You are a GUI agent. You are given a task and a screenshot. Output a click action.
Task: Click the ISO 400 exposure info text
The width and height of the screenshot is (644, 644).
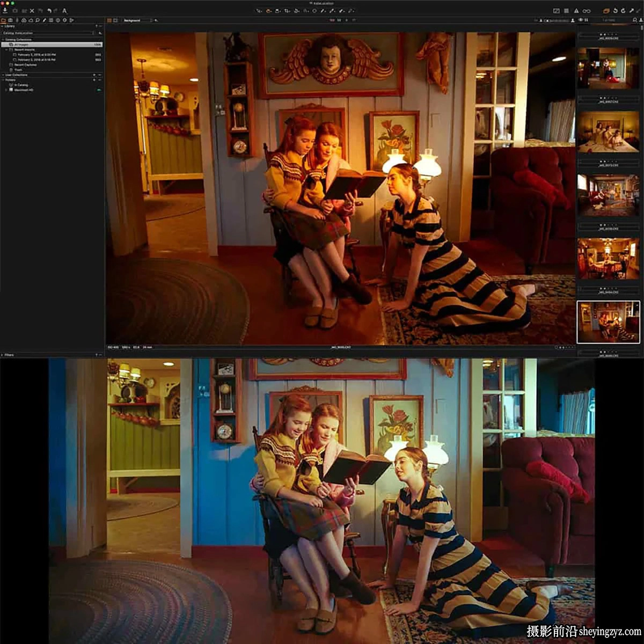click(114, 348)
